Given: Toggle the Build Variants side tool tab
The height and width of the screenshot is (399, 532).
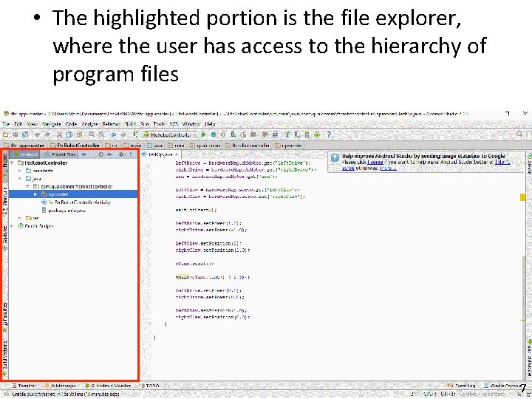Looking at the screenshot, I should tap(4, 359).
